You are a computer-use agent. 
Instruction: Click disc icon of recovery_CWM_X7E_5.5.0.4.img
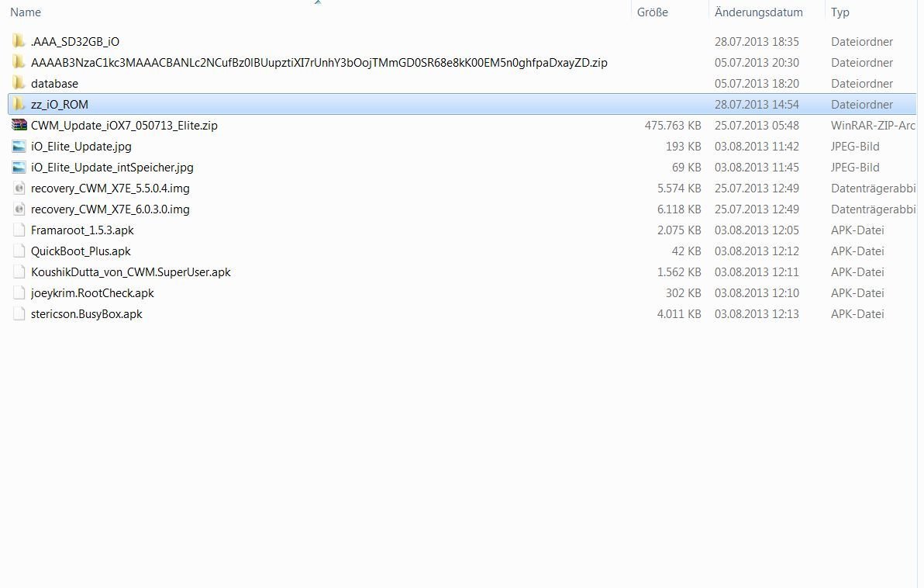click(x=19, y=189)
